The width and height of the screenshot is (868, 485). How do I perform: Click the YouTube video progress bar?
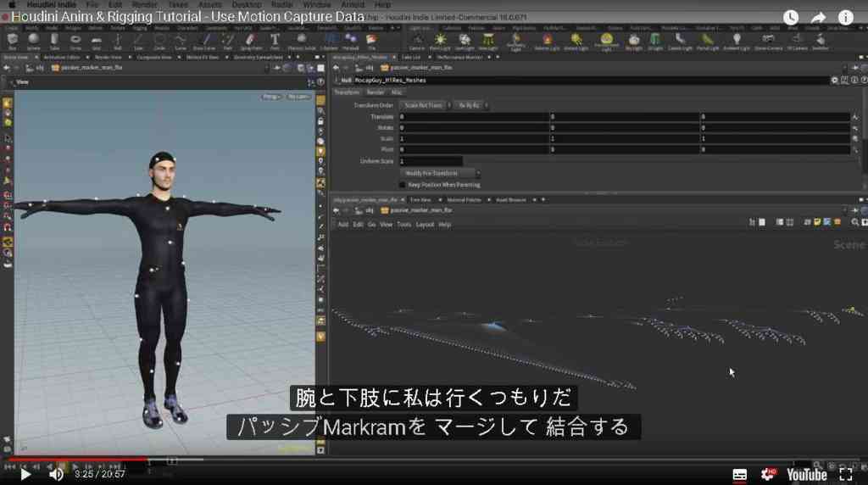[x=434, y=459]
